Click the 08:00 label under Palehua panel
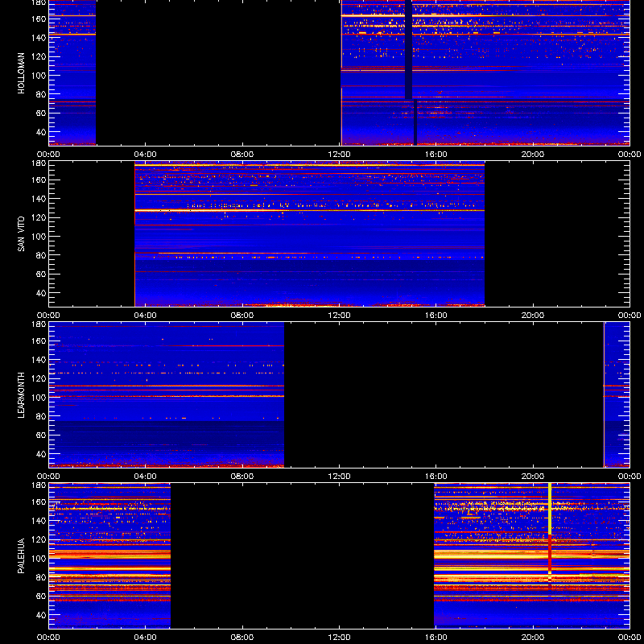 click(x=242, y=638)
